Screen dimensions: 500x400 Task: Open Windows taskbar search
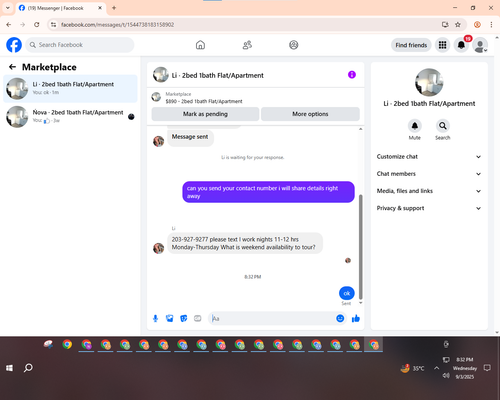pos(28,368)
